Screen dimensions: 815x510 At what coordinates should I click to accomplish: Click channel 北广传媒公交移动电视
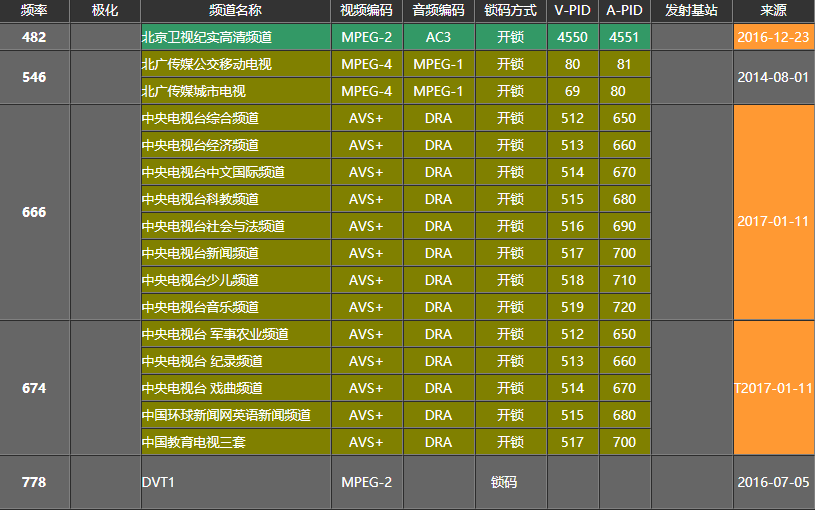click(236, 64)
